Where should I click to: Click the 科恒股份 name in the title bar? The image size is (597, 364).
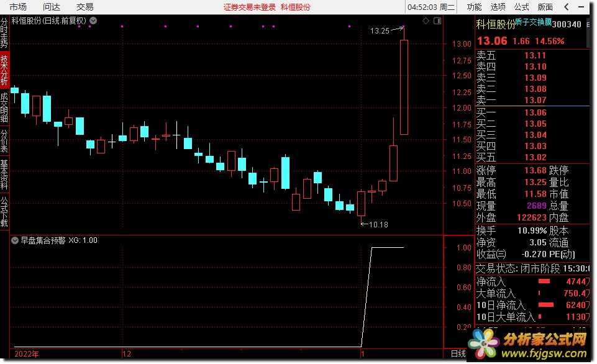coord(296,7)
